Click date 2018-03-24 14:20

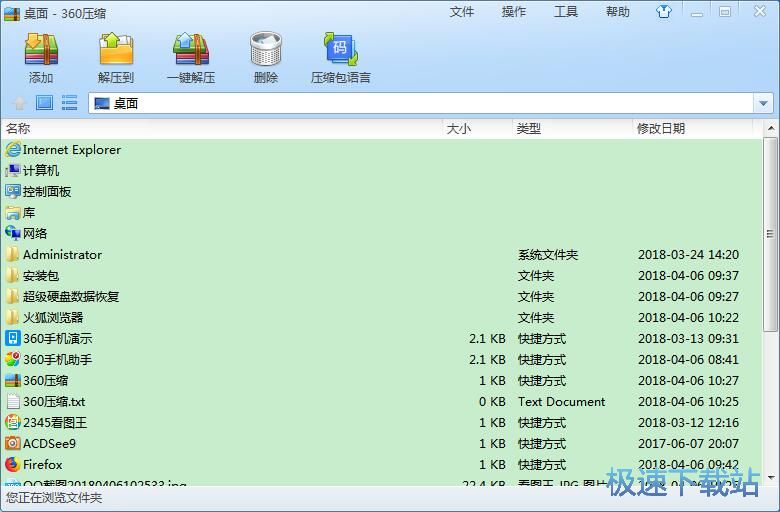click(x=688, y=255)
